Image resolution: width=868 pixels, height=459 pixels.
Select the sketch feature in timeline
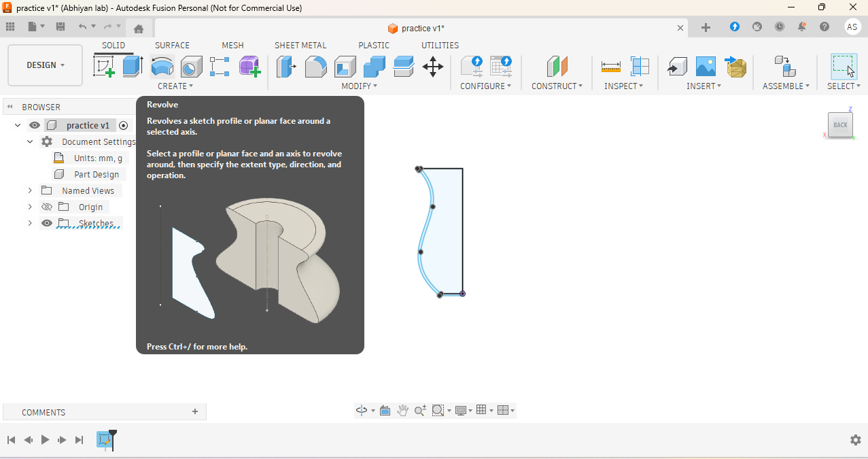pos(104,439)
